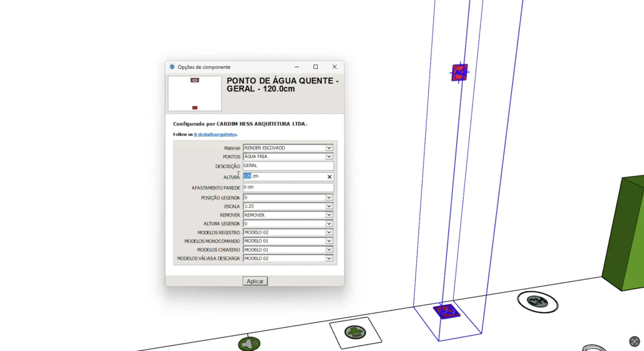Open the MODELOS CHUVEIRO dropdown
Screen dimensions: 644x351
(329, 250)
